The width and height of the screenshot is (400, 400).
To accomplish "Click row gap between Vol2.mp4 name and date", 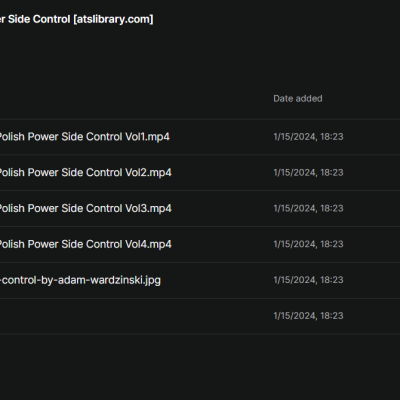I will click(x=222, y=173).
